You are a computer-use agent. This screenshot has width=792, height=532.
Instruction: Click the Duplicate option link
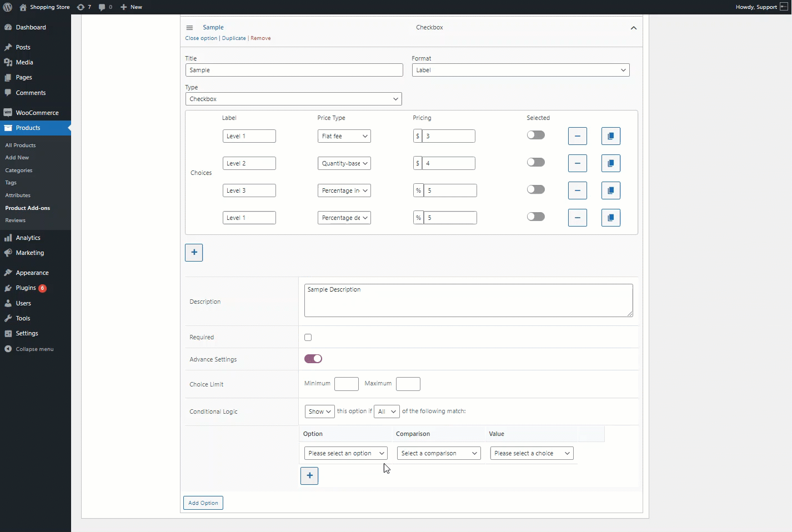(x=234, y=38)
